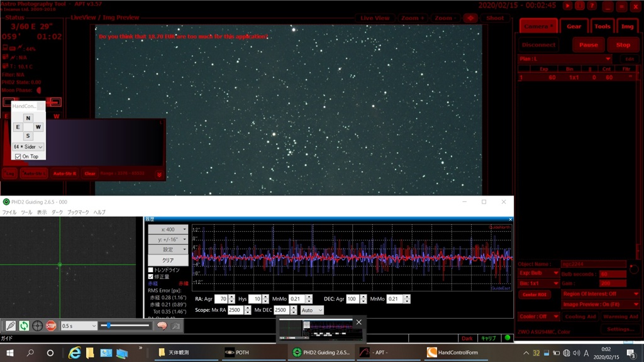644x362 pixels.
Task: Click the green loop exposures icon
Action: (24, 326)
